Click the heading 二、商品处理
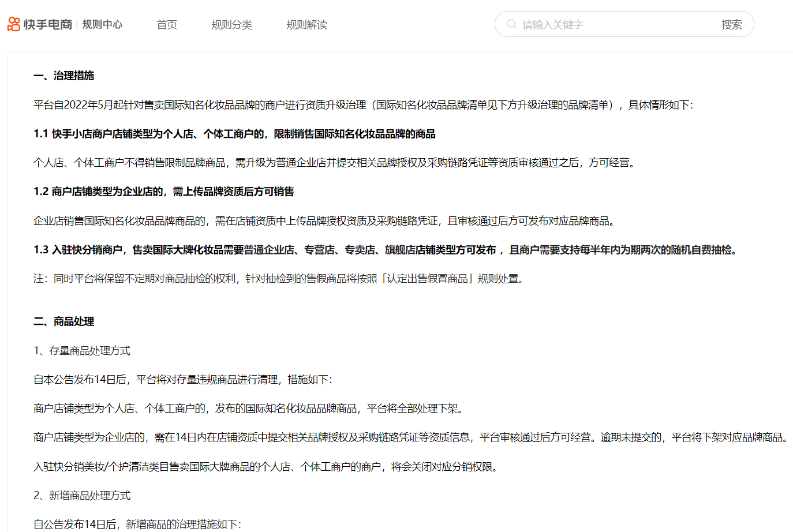The width and height of the screenshot is (793, 532). tap(63, 321)
